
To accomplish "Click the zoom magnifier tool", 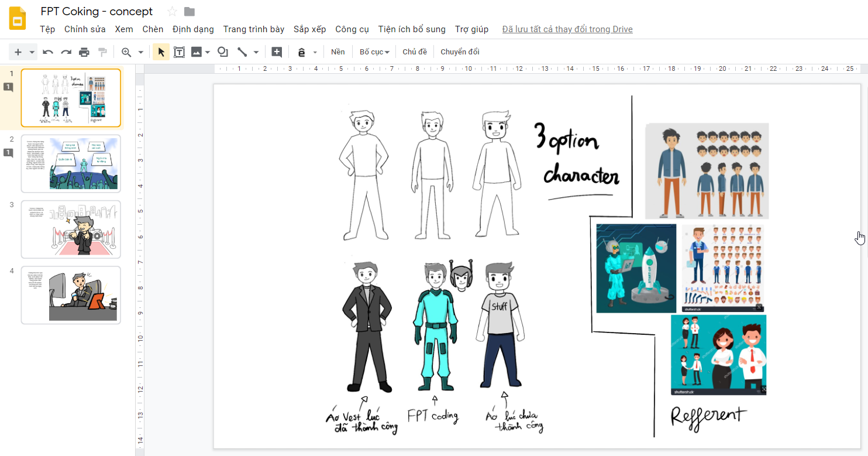I will coord(126,52).
